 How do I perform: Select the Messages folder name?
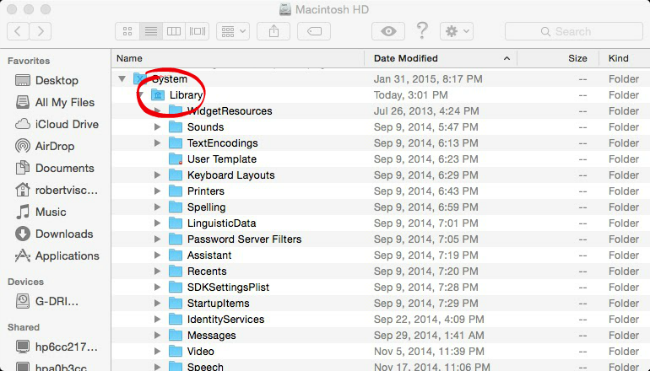tap(211, 335)
